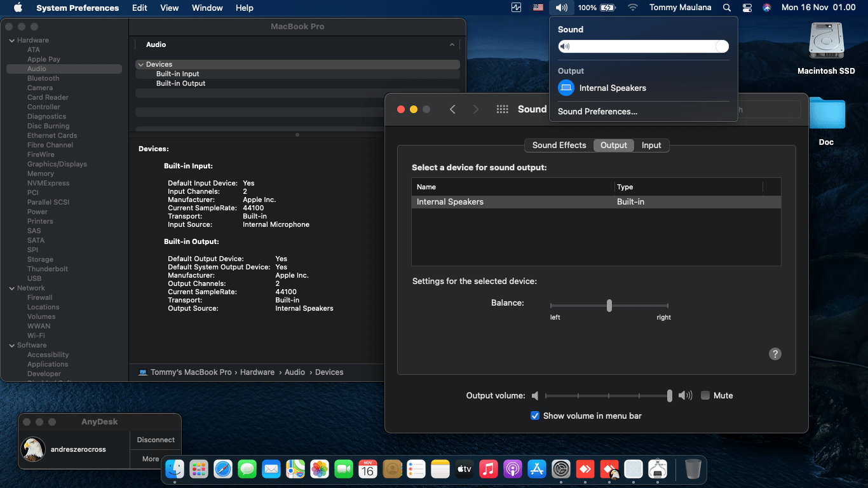Collapse the Network section in sidebar
868x488 pixels.
(x=11, y=288)
